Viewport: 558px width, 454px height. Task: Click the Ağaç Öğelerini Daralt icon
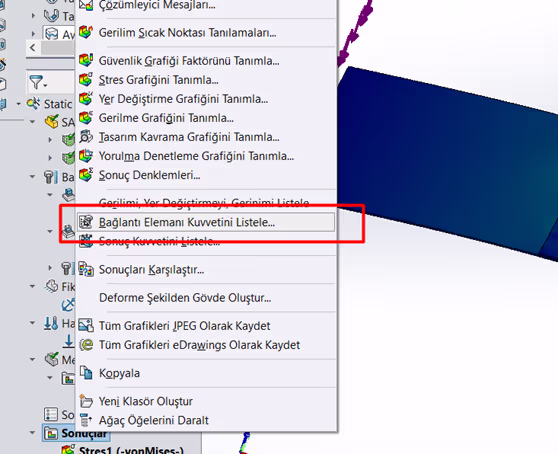(86, 420)
